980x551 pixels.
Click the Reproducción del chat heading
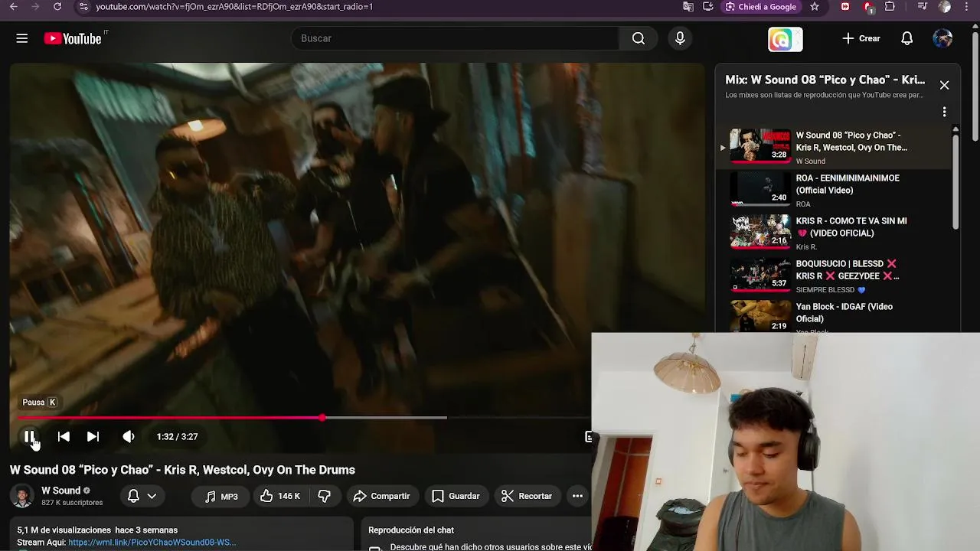point(411,530)
